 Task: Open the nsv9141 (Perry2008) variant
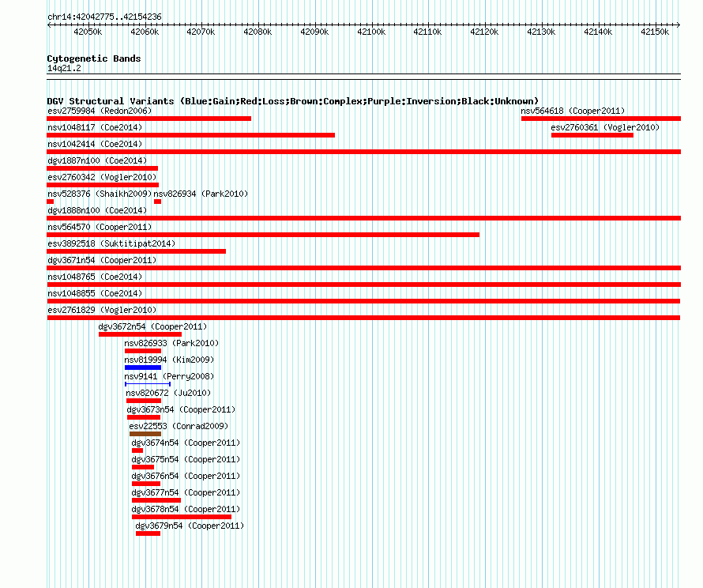(170, 376)
